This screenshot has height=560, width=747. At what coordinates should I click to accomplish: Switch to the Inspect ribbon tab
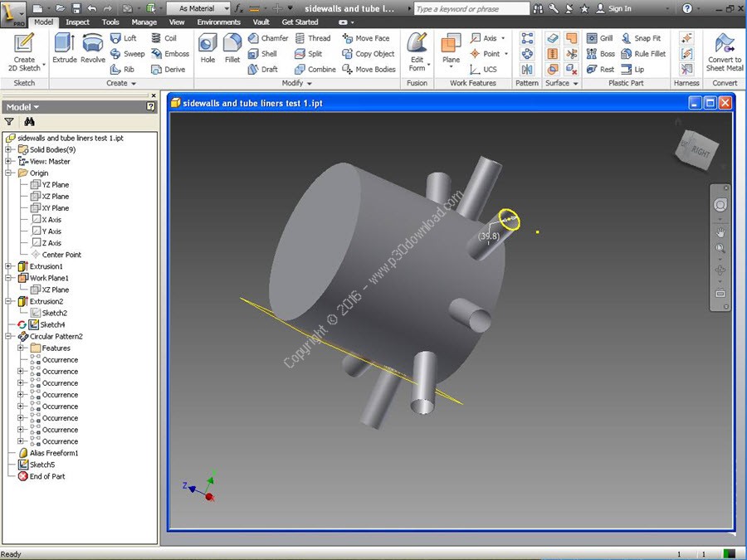point(77,22)
